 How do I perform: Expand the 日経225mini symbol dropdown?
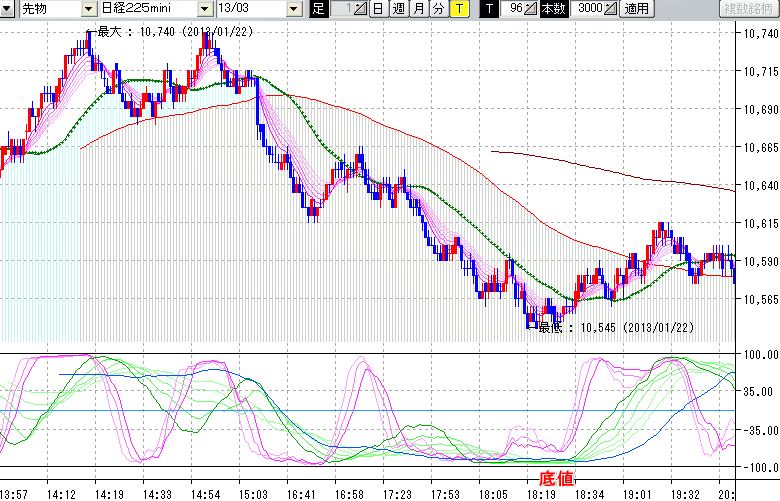204,9
